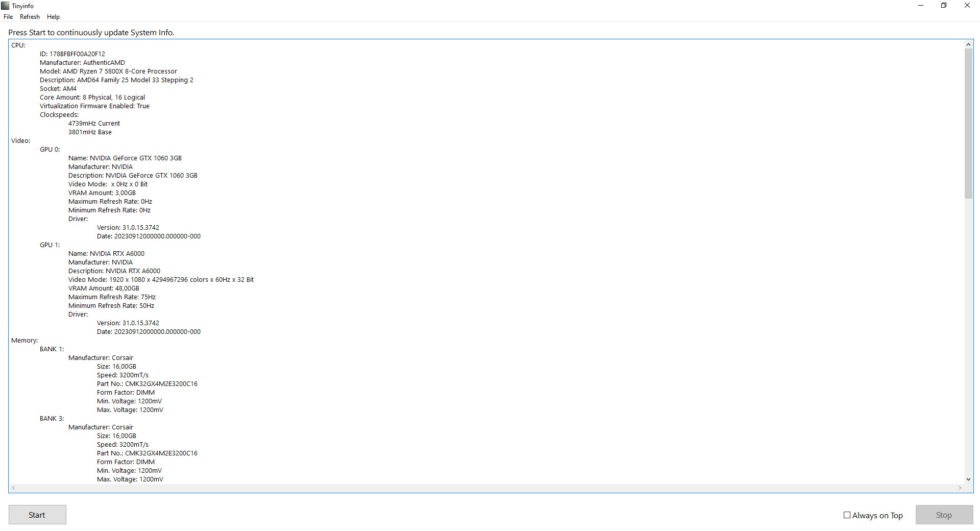Click 'Description: NVIDIA RTX A6000' line

[114, 271]
